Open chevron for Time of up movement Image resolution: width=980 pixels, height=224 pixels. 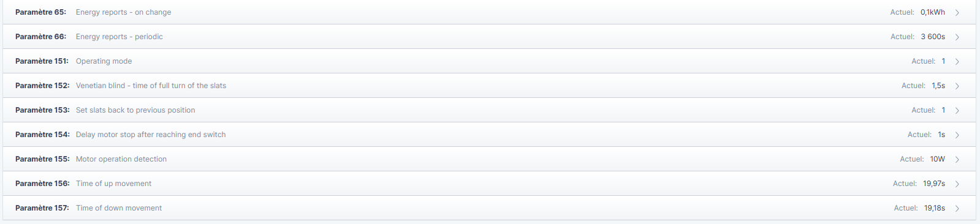pyautogui.click(x=957, y=184)
